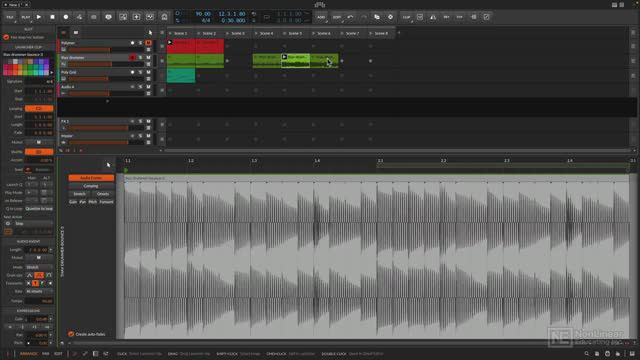Click the transport stop button
Viewport: 640px width, 360px height.
(x=52, y=17)
